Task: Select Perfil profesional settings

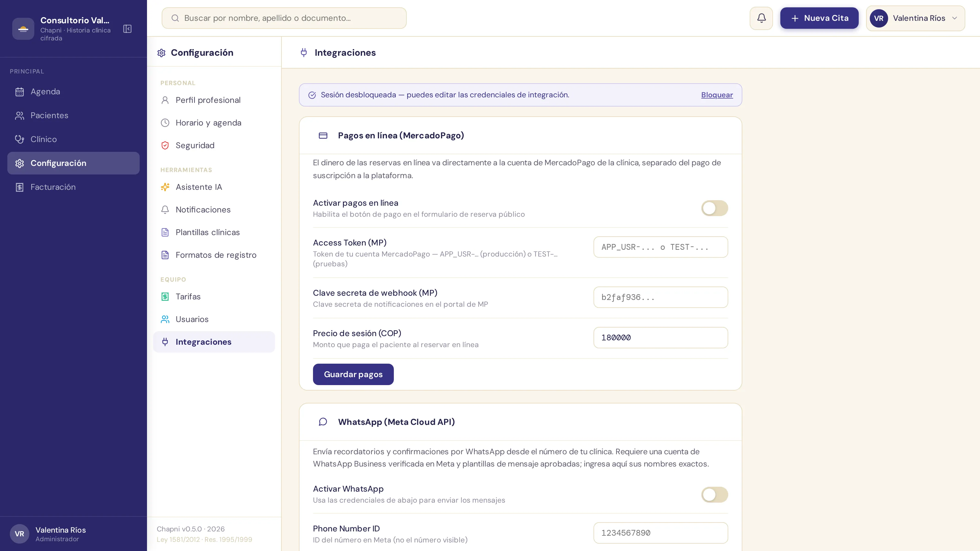Action: click(214, 100)
